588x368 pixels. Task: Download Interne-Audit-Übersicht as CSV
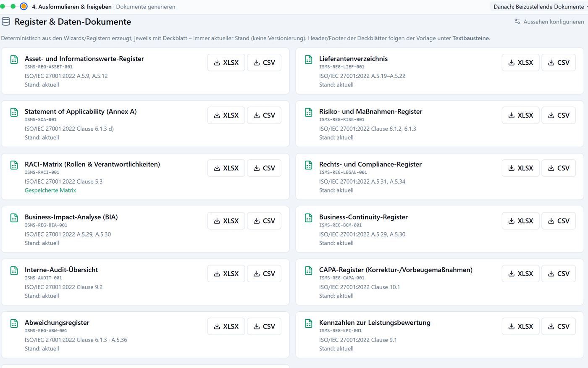[264, 273]
